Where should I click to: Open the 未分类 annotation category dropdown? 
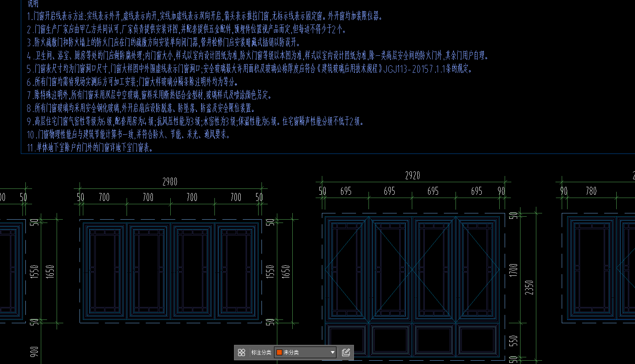coord(305,352)
